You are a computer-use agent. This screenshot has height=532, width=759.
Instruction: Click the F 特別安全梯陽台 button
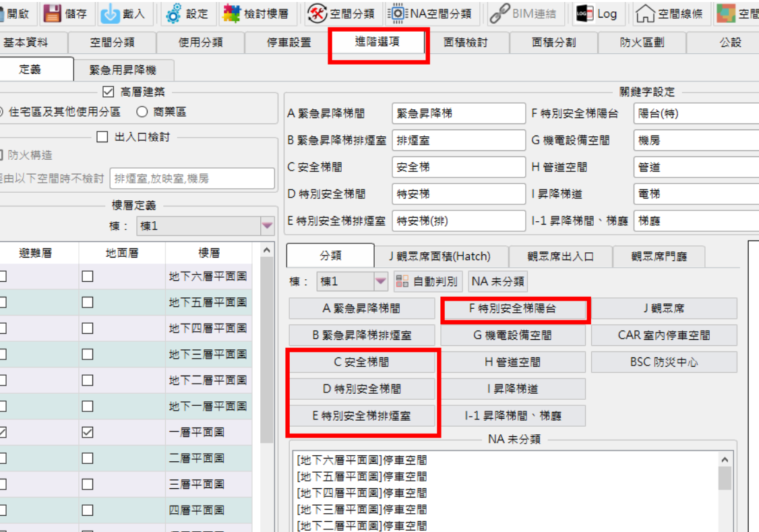point(516,309)
